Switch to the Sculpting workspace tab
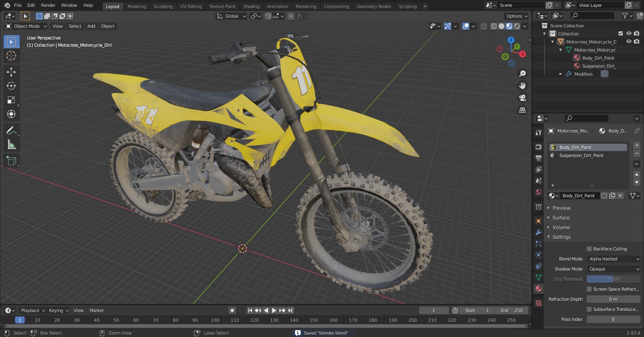The image size is (644, 337). pos(163,6)
